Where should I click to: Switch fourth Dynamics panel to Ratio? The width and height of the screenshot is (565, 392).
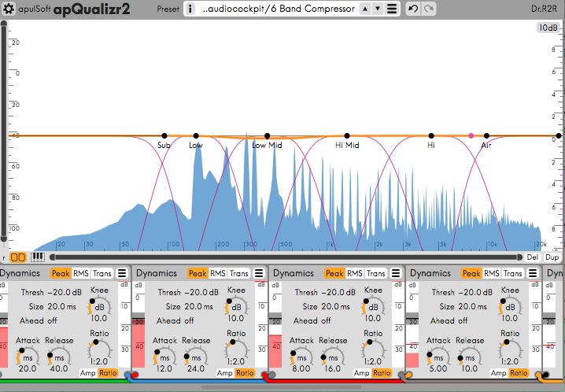click(x=519, y=373)
